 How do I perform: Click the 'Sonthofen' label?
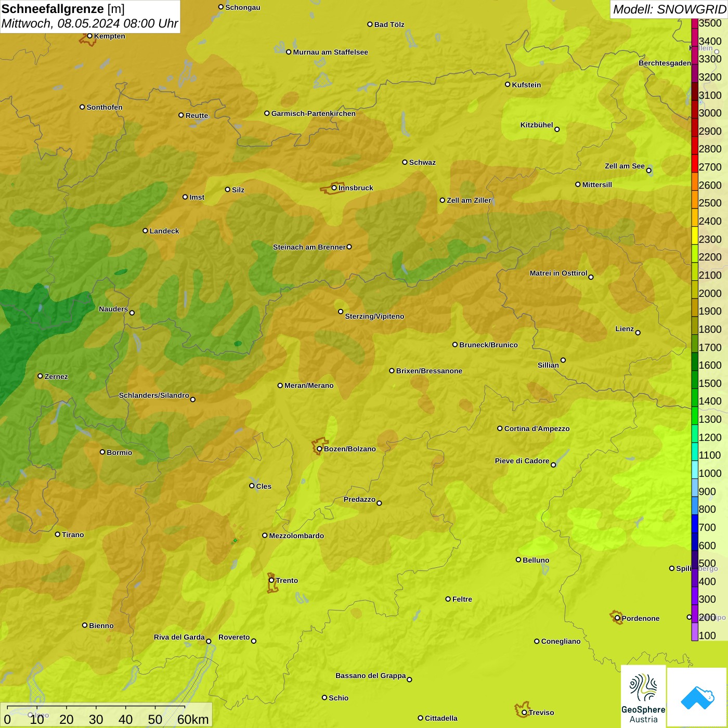point(105,107)
